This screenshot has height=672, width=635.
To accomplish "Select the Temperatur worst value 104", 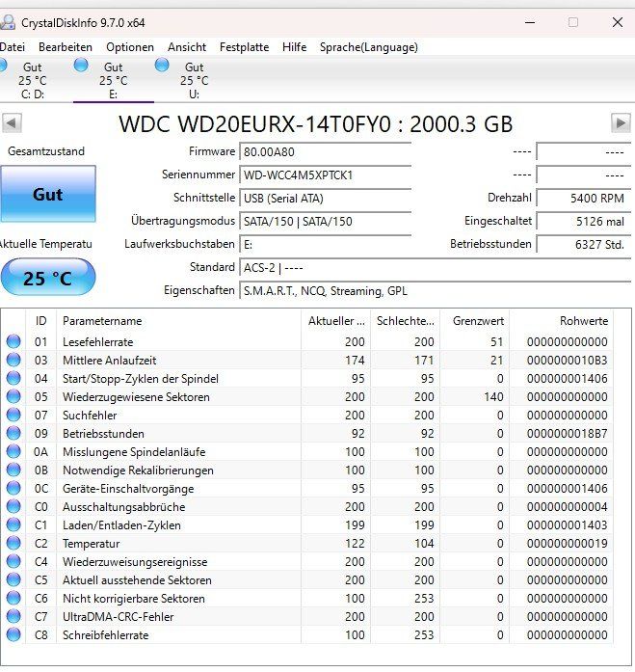I will coord(424,544).
